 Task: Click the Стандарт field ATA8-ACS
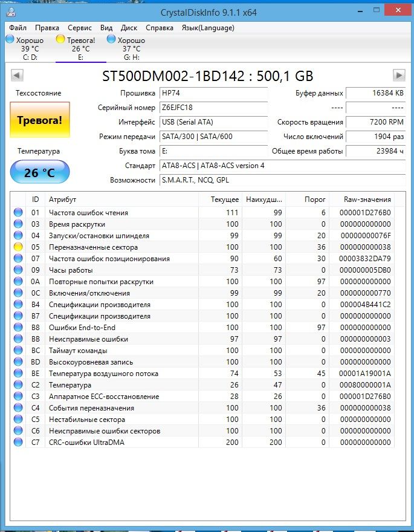coord(282,166)
